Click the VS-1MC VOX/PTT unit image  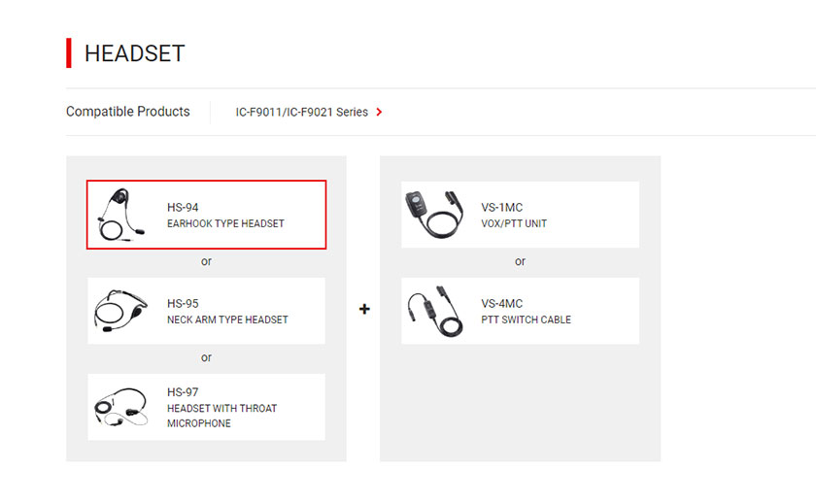(x=434, y=215)
